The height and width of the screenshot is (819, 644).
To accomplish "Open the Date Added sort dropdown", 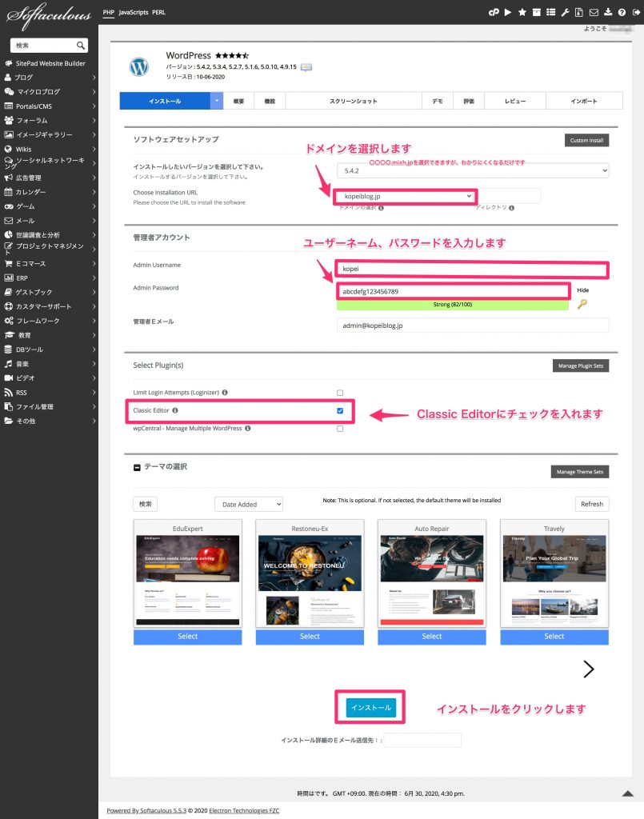I will click(x=248, y=505).
